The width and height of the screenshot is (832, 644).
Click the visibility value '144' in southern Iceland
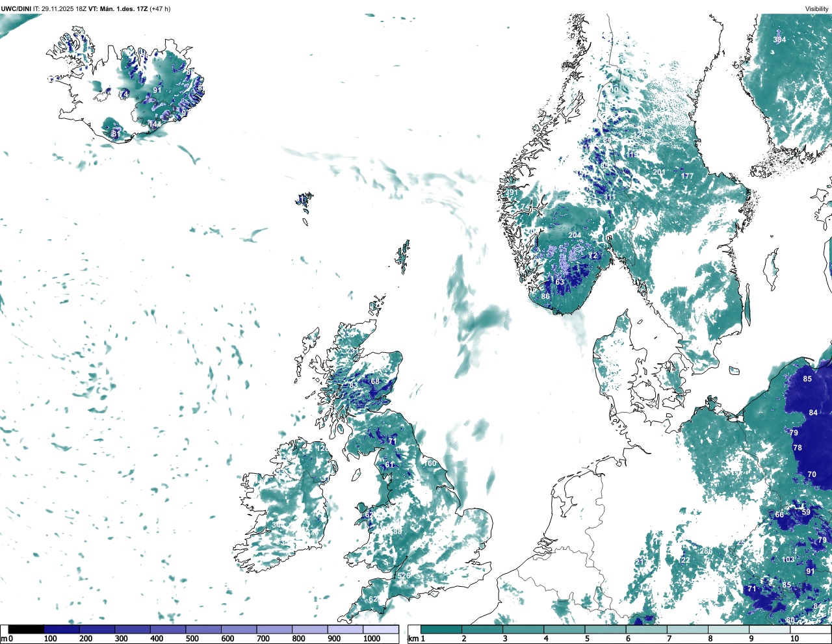pos(155,124)
